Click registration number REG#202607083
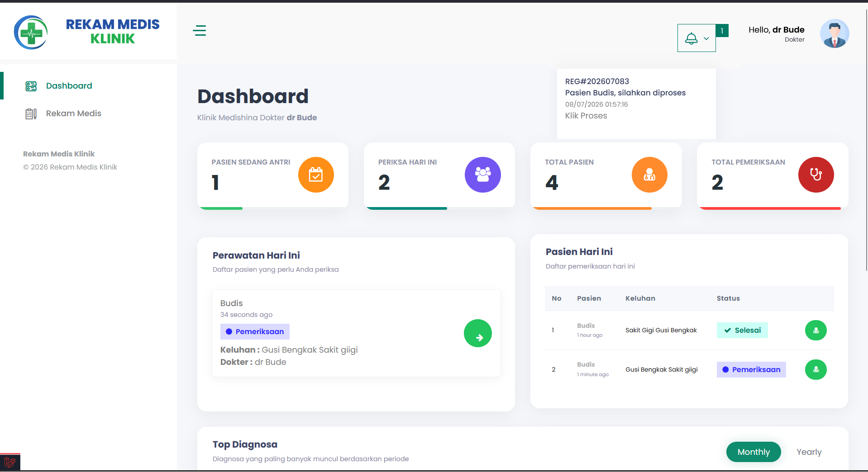 597,81
